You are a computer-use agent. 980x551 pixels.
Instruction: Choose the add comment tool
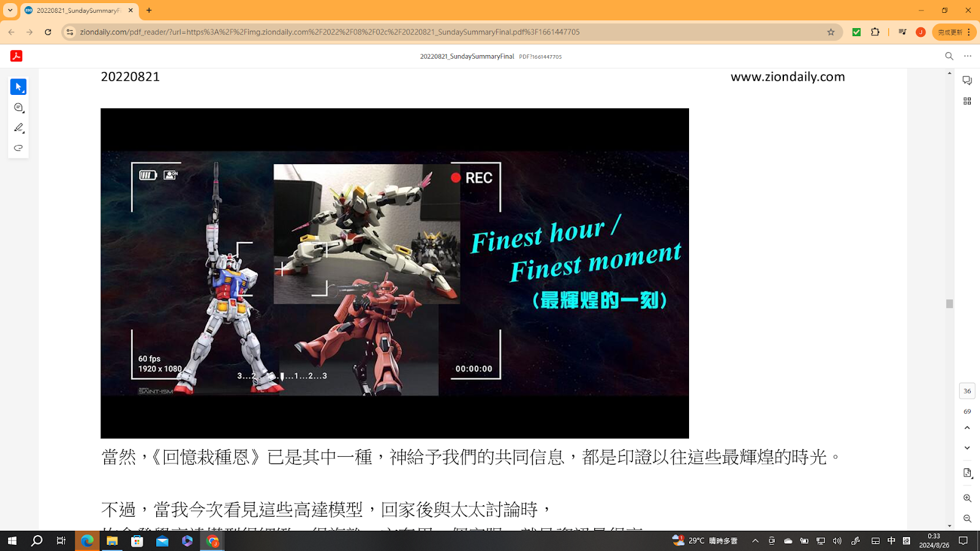point(18,108)
